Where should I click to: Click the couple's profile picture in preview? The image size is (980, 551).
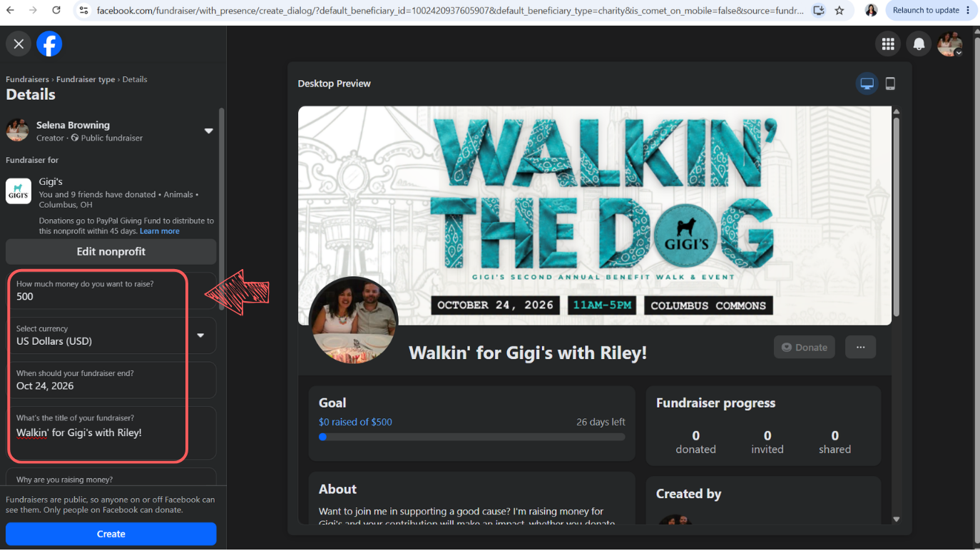click(353, 320)
